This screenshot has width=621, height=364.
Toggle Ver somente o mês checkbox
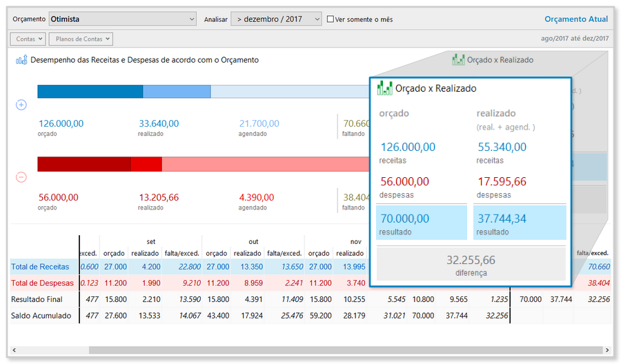pyautogui.click(x=331, y=19)
